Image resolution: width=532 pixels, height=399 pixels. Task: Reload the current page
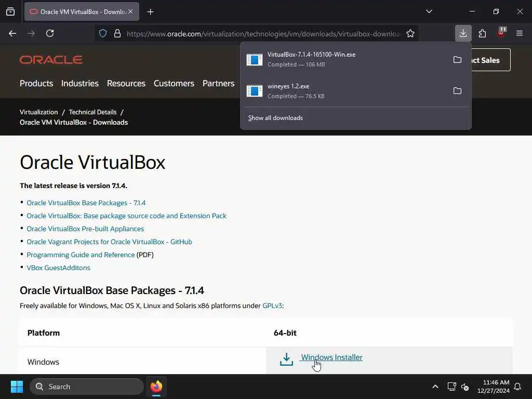point(50,33)
